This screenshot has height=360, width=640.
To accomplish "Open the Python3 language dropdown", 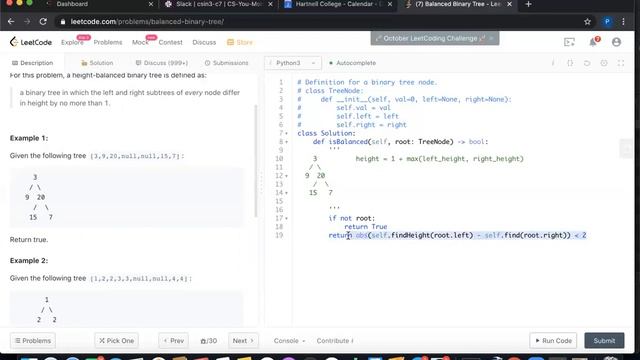I will pos(293,63).
